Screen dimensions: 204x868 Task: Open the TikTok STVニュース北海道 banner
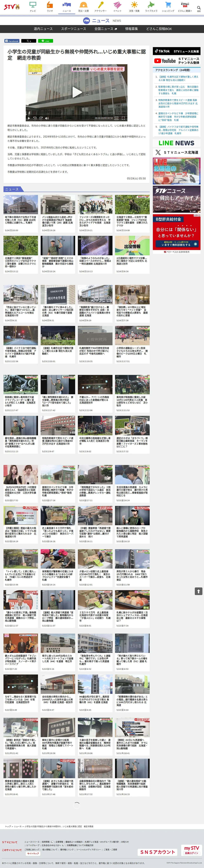pos(176,51)
